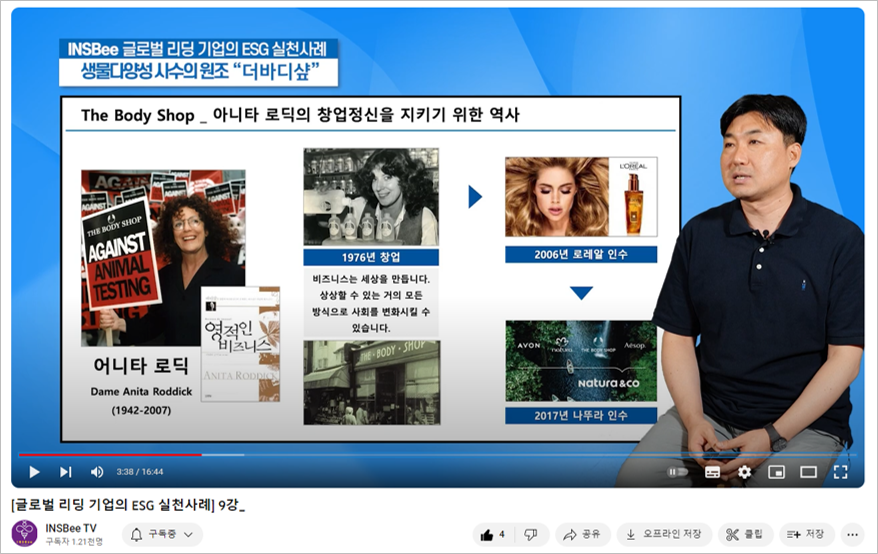Open the INSBee TV channel name link

[x=71, y=528]
